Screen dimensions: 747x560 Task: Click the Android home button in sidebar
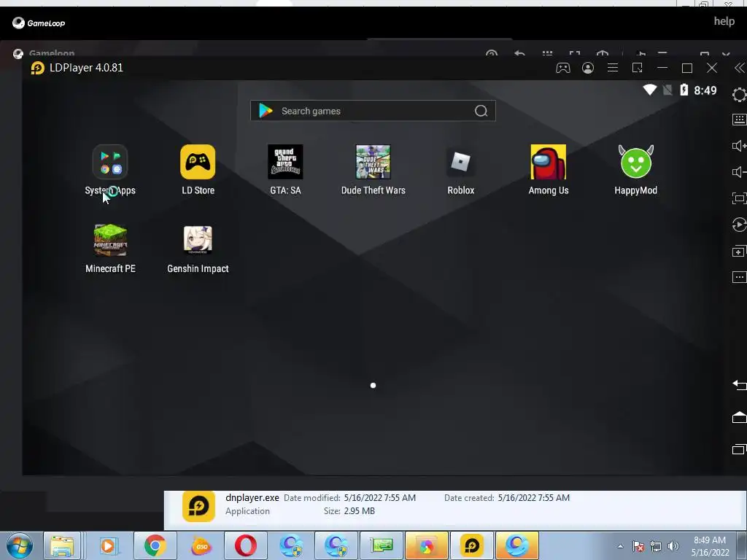coord(740,417)
